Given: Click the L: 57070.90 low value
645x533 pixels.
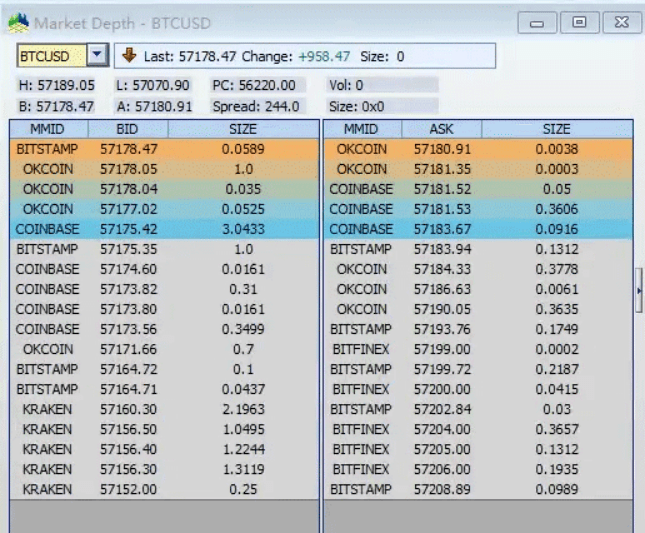Looking at the screenshot, I should click(x=153, y=86).
